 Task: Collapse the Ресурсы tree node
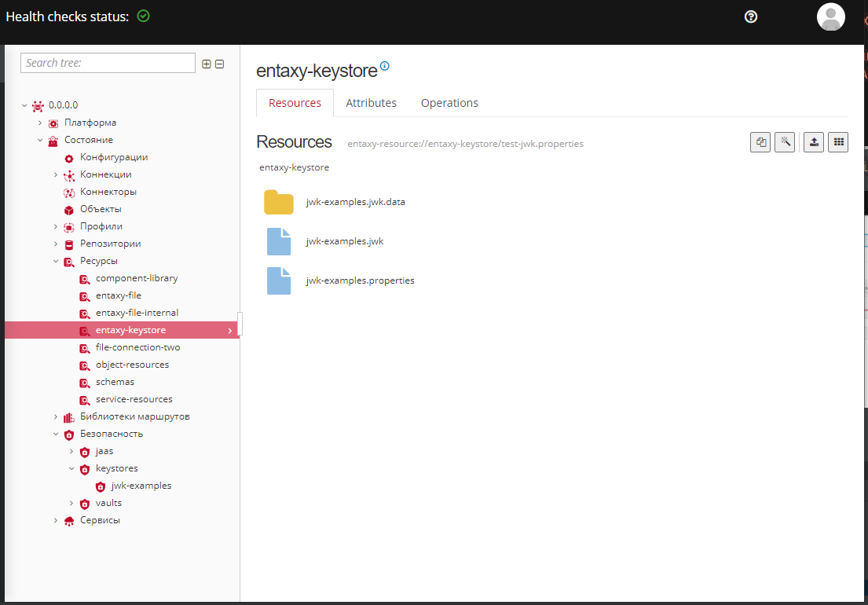[x=56, y=262]
